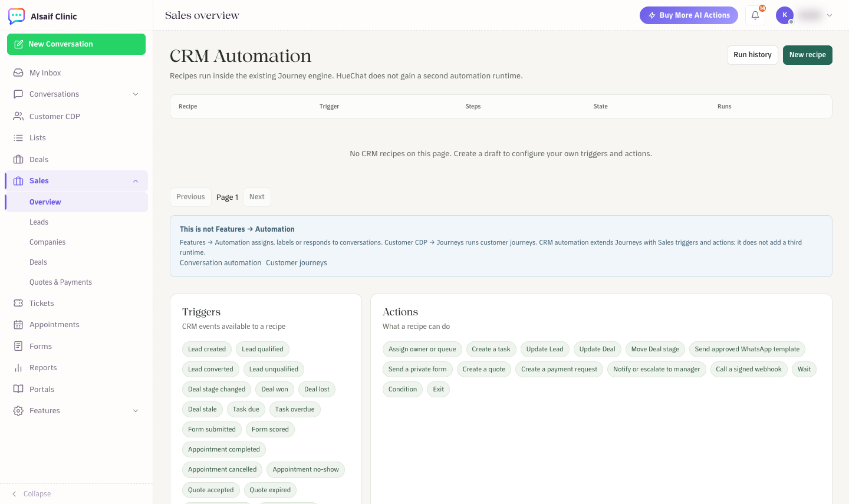Expand the Conversations submenu chevron
This screenshot has height=504, width=849.
136,94
